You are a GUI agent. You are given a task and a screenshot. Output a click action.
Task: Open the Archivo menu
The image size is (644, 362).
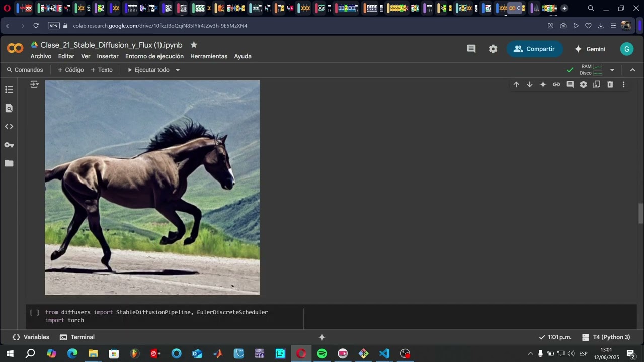(41, 56)
